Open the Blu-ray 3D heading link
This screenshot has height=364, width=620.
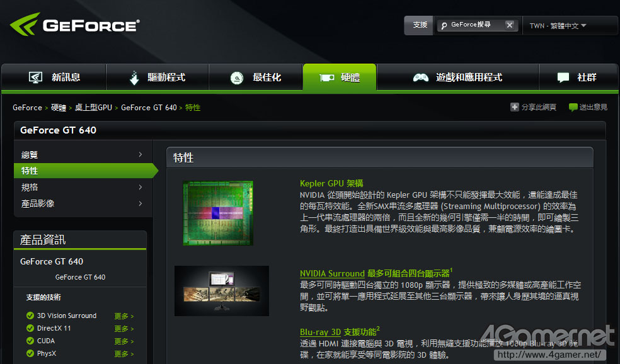[x=320, y=332]
